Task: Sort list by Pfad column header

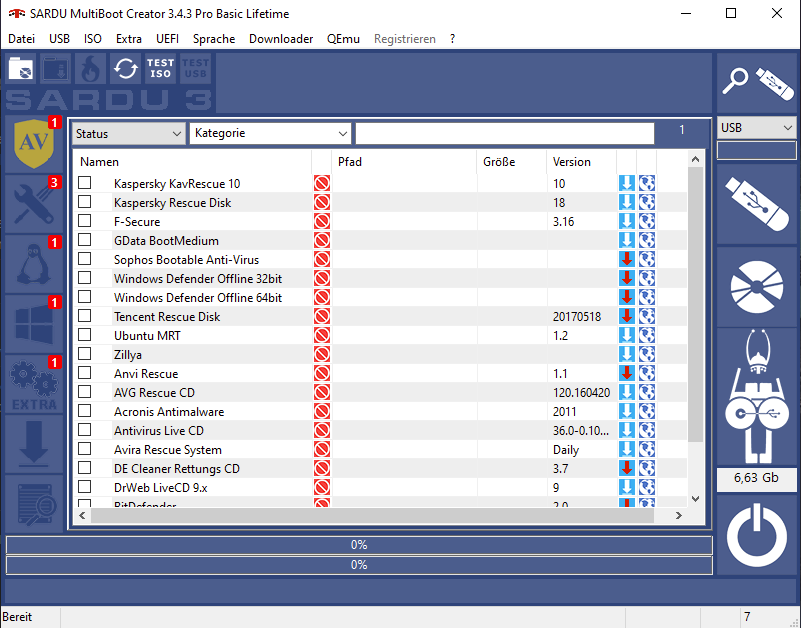Action: click(x=404, y=161)
